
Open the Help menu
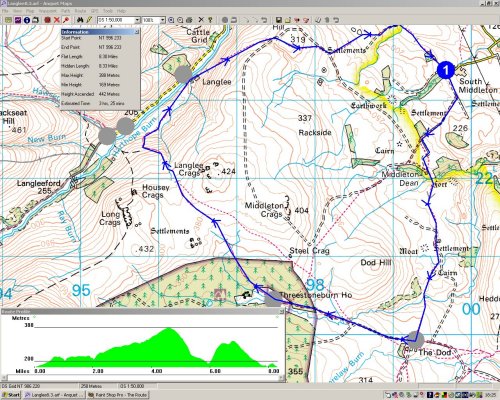121,11
